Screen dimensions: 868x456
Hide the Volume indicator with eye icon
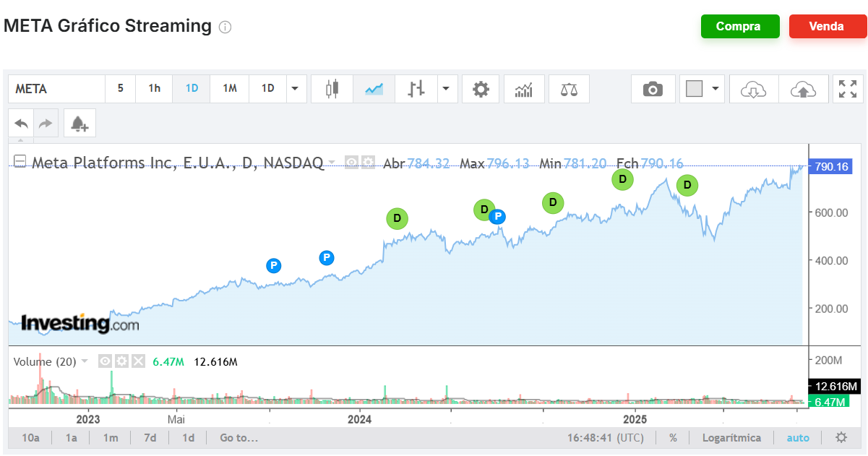pyautogui.click(x=105, y=361)
